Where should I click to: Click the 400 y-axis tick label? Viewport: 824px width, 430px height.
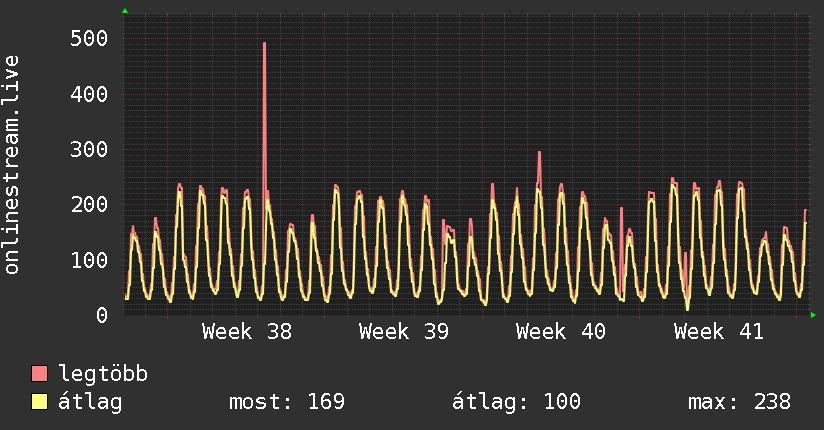(89, 95)
